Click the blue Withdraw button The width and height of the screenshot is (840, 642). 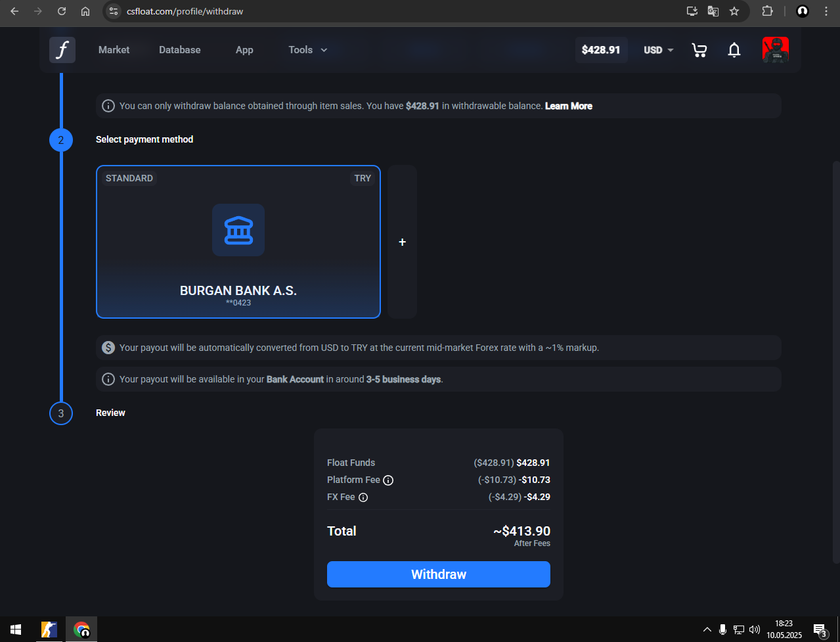coord(439,574)
